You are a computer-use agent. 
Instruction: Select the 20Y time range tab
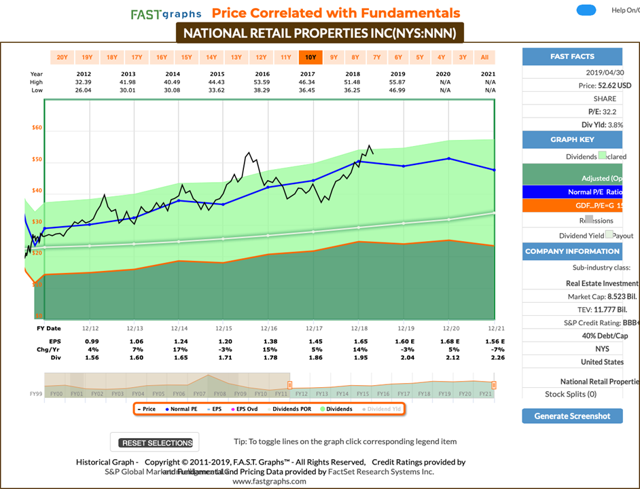point(62,57)
